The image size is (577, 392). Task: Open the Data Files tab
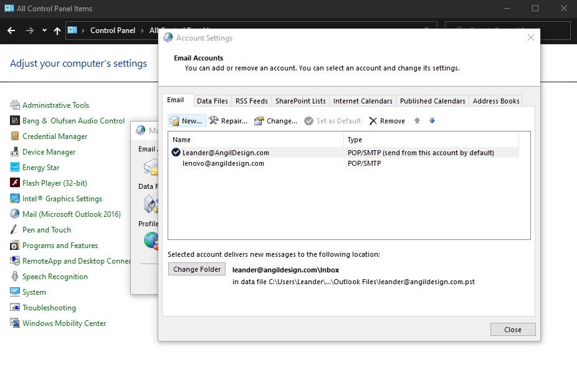point(212,101)
